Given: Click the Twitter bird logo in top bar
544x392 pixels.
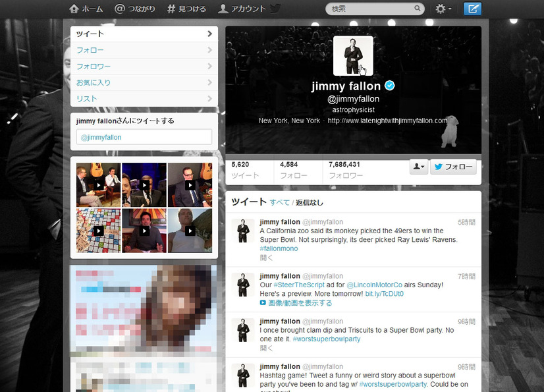Looking at the screenshot, I should click(x=275, y=9).
